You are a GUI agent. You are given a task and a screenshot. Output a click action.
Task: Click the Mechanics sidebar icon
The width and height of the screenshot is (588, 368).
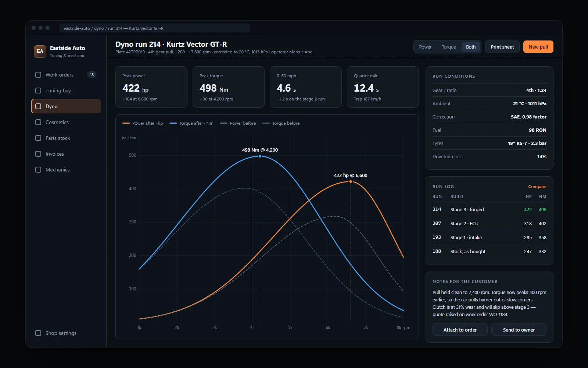click(x=38, y=170)
